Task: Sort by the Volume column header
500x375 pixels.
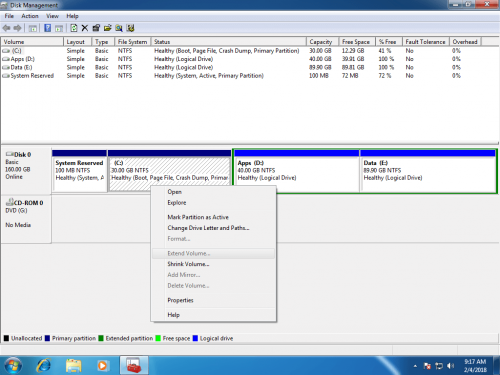Action: (32, 42)
